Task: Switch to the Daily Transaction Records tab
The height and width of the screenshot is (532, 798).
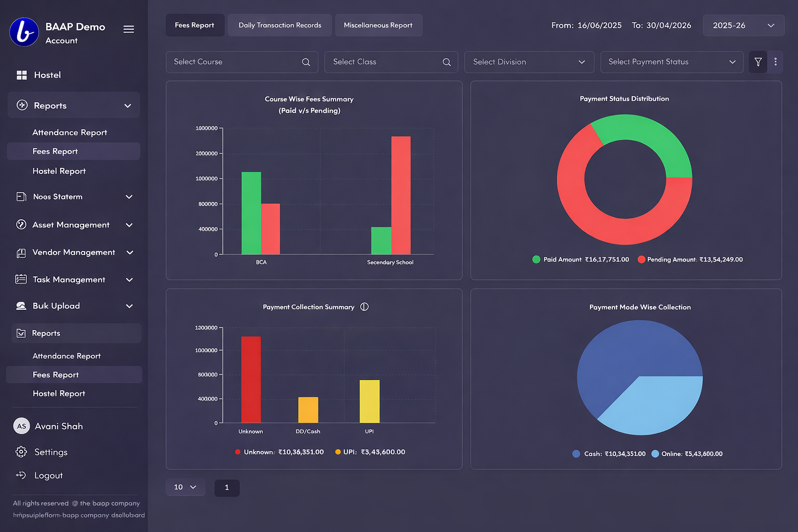Action: coord(280,25)
